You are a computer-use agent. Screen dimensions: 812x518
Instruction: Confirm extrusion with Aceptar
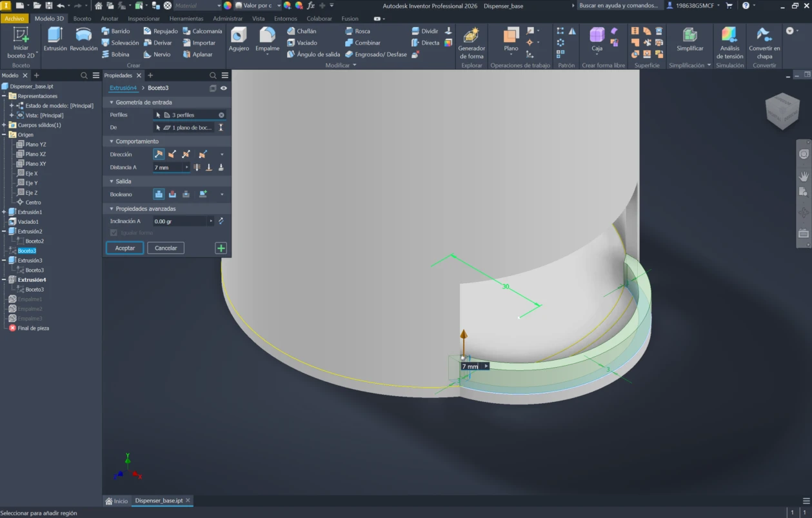coord(124,248)
